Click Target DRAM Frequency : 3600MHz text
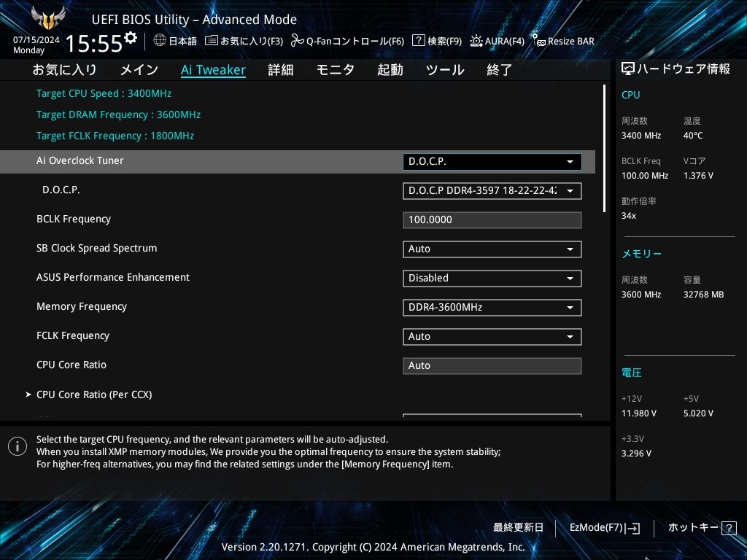Image resolution: width=747 pixels, height=560 pixels. [x=119, y=114]
